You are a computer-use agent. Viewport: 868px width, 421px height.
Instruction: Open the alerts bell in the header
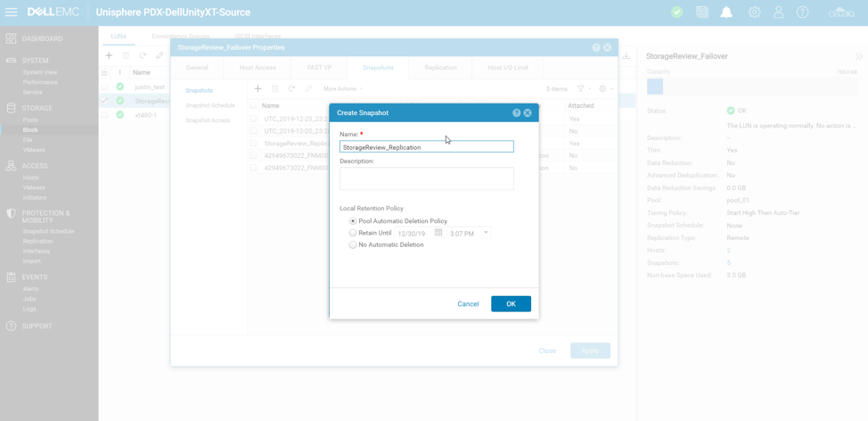pos(726,12)
